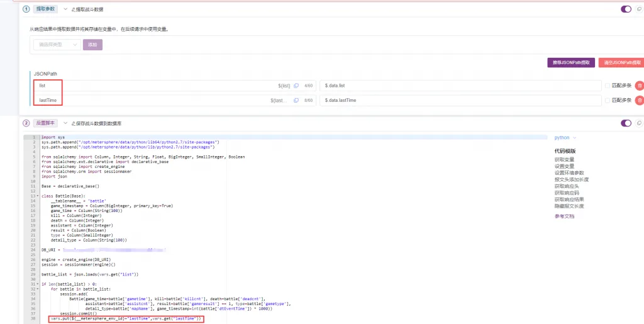
Task: Collapse the 提取参数 step chevron
Action: (x=65, y=9)
